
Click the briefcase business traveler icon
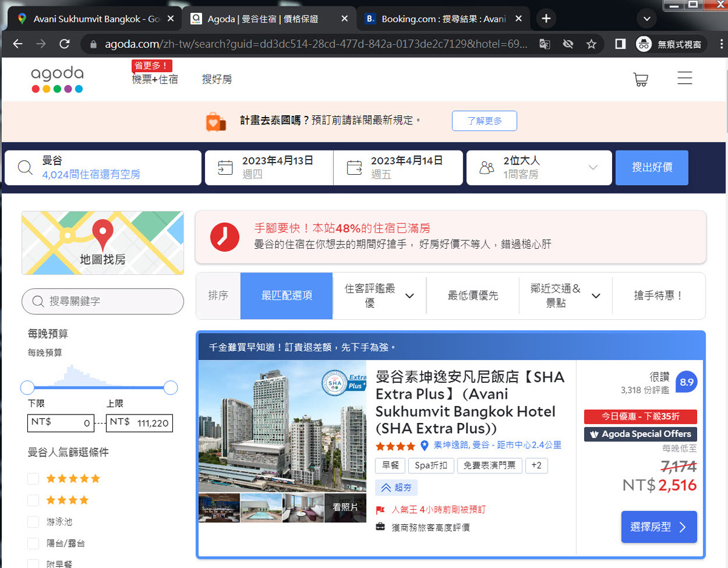tap(380, 527)
